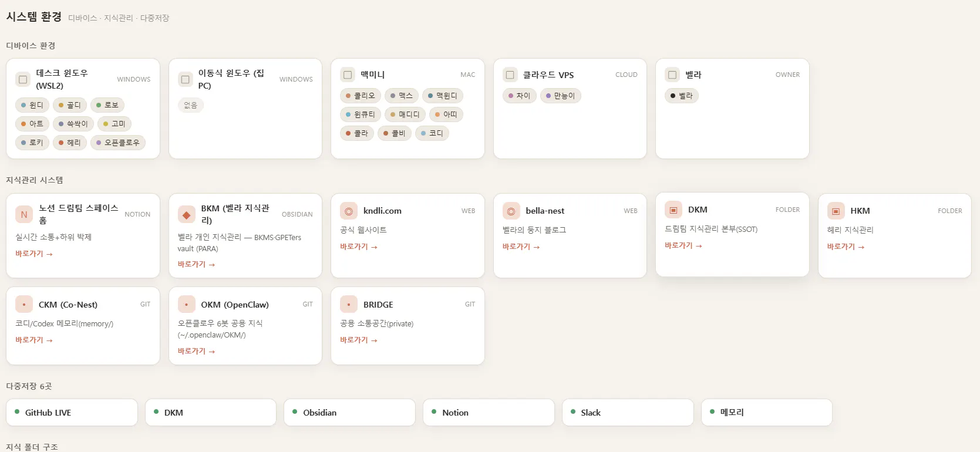
Task: Toggle the 이동식 윈도우 (집 PC) checkbox
Action: pyautogui.click(x=186, y=79)
